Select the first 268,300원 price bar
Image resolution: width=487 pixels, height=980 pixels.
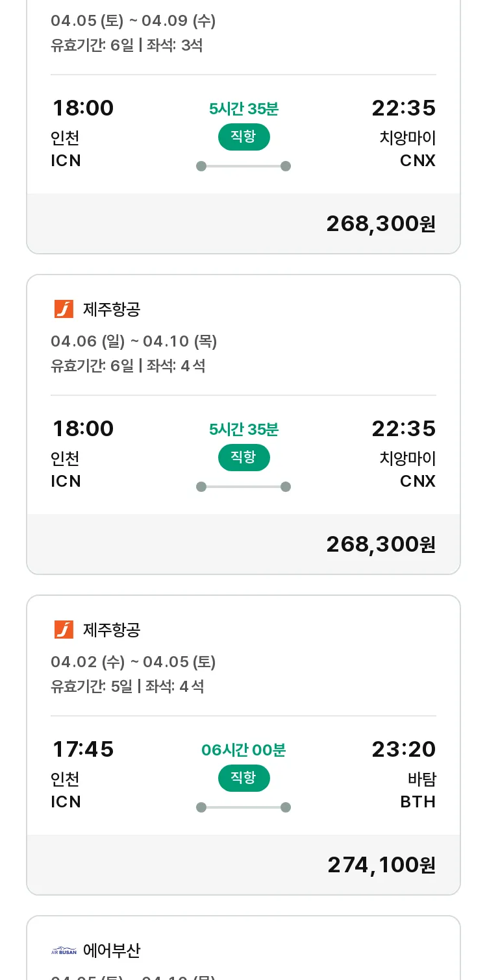coord(243,223)
